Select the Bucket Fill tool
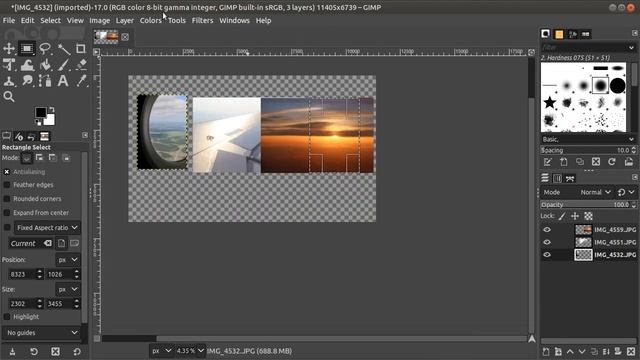This screenshot has width=640, height=360. 45,64
